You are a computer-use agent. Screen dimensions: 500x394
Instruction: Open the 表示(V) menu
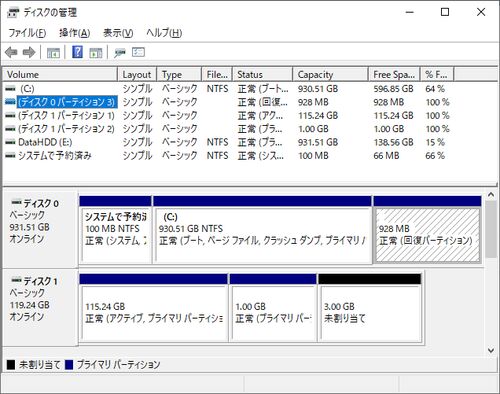[x=118, y=33]
